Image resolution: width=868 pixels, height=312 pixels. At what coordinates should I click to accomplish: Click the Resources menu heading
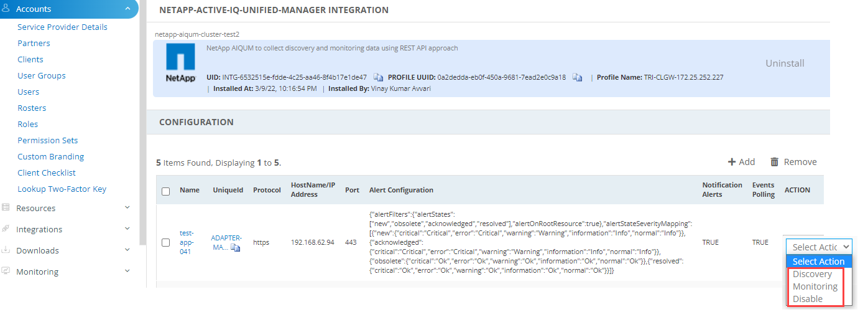[36, 208]
